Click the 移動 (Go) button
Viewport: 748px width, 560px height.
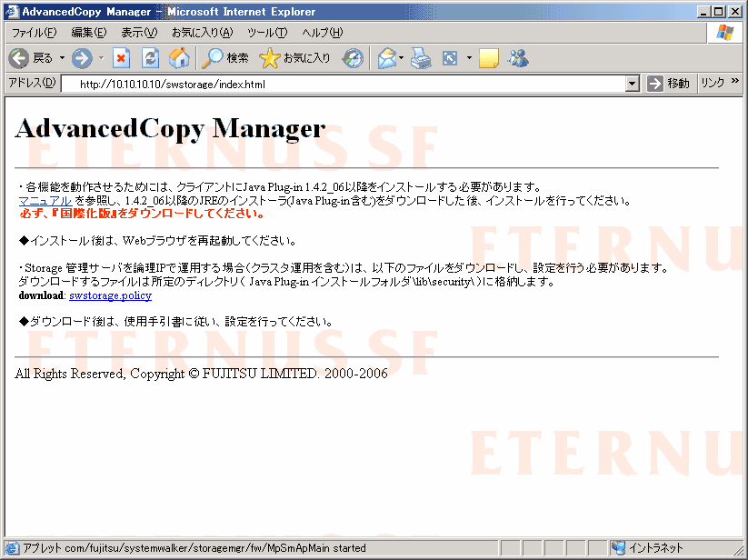tap(668, 84)
